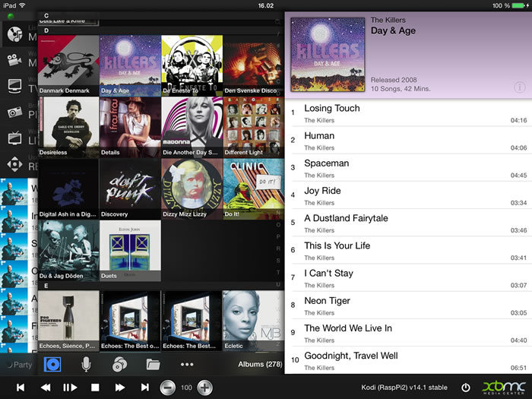532x399 pixels.
Task: Open the Details album
Action: [130, 127]
